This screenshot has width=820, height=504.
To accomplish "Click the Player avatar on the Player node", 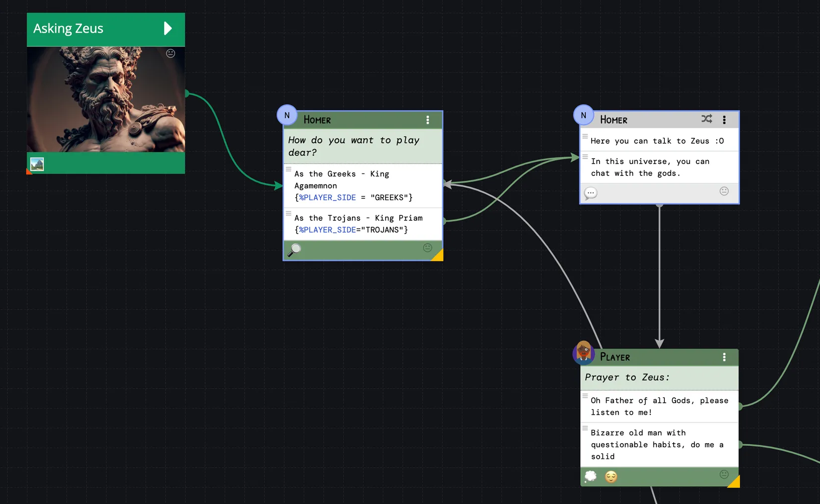I will [584, 353].
